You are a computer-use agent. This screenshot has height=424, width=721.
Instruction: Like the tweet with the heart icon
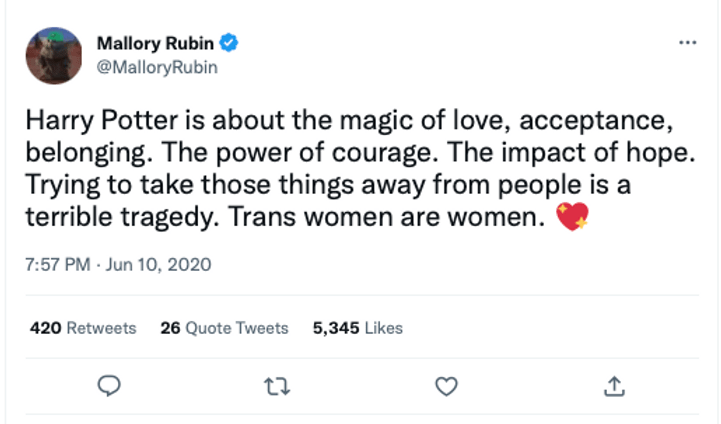(x=449, y=385)
